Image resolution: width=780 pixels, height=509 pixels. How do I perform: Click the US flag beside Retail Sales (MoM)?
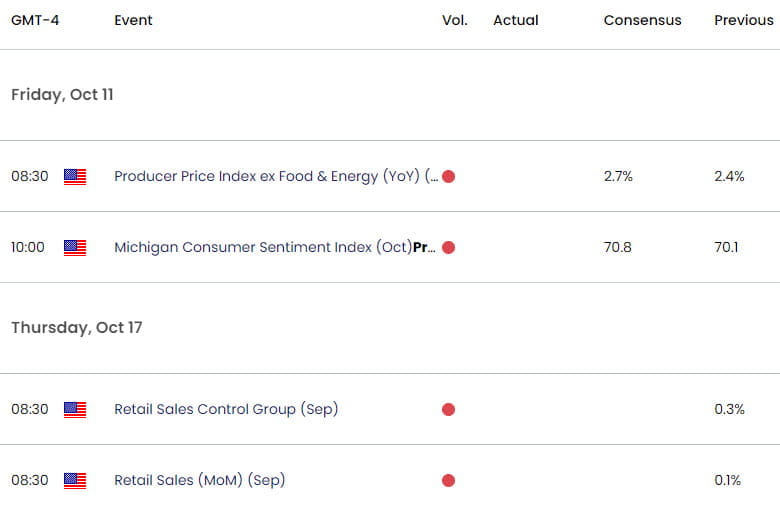click(75, 481)
